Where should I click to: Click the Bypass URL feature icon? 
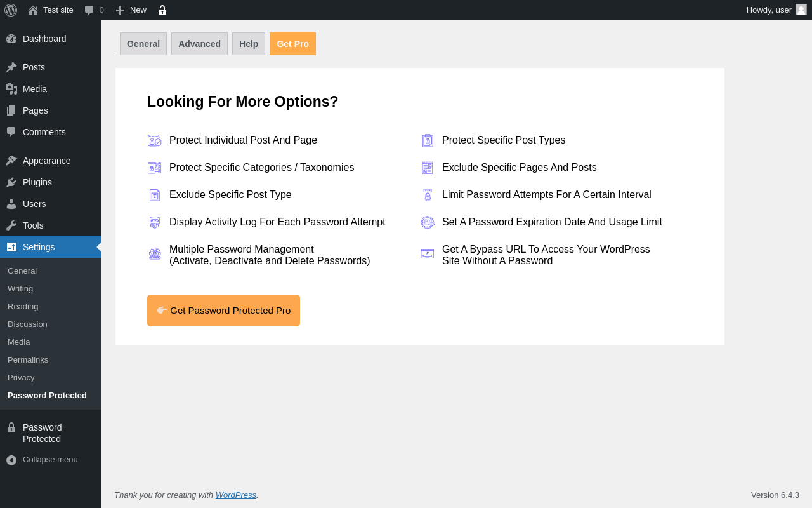[x=428, y=254]
